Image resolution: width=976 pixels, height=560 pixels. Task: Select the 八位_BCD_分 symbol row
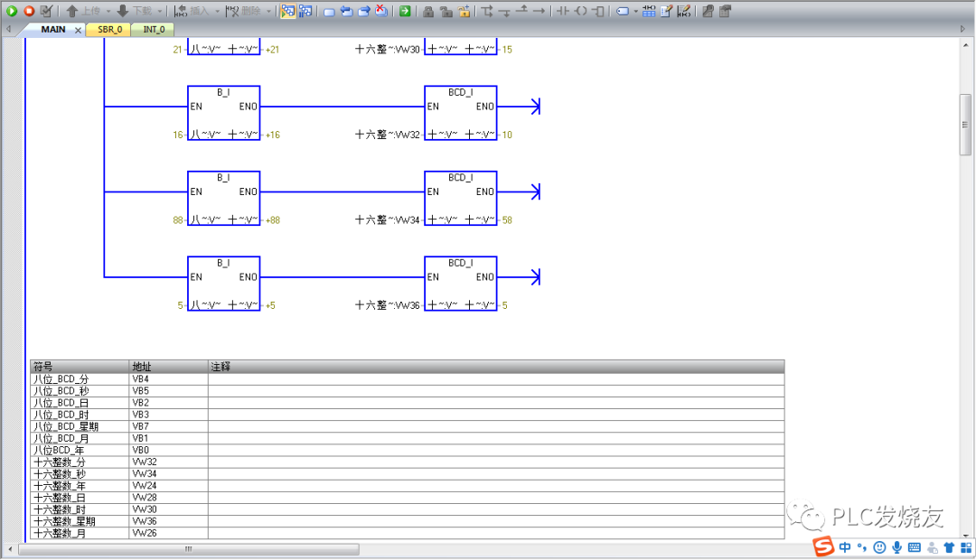[407, 379]
